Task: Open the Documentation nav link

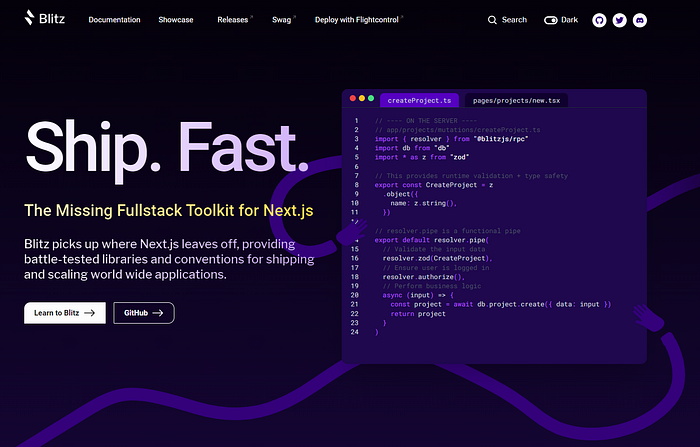Action: (x=114, y=20)
